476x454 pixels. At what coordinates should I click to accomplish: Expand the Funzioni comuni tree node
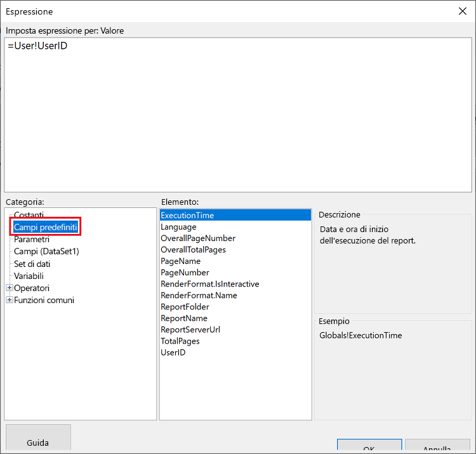pyautogui.click(x=10, y=300)
